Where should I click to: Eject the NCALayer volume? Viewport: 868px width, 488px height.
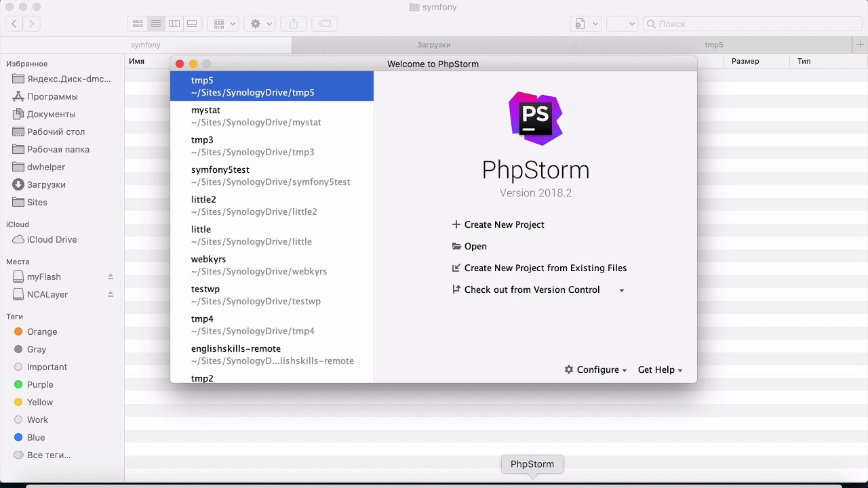tap(111, 294)
